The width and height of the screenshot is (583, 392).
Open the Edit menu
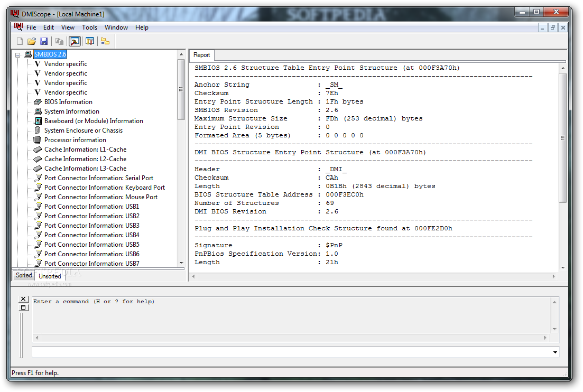coord(48,27)
